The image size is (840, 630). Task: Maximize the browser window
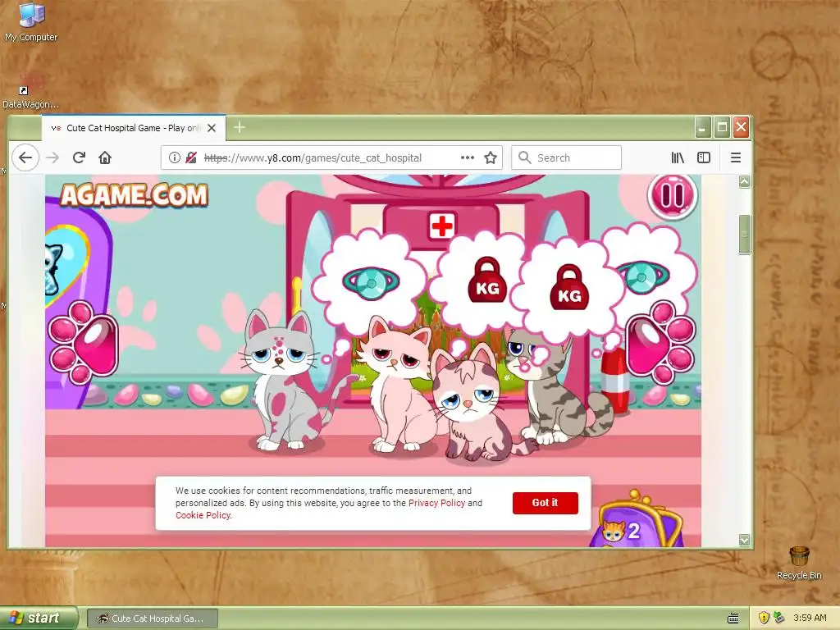click(722, 127)
